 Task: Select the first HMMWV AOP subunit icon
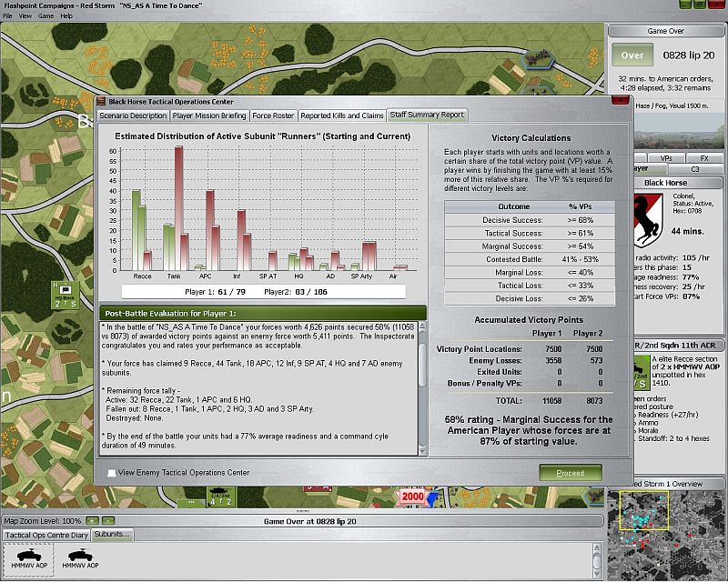pyautogui.click(x=29, y=558)
